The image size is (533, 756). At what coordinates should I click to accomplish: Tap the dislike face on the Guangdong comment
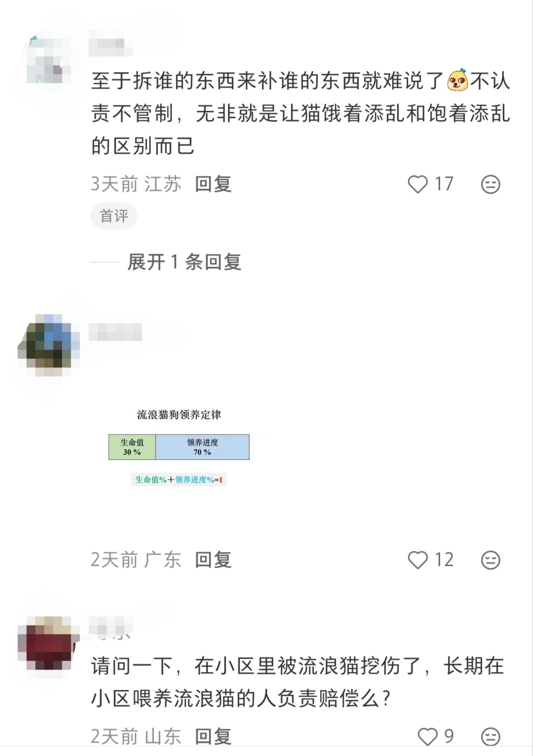point(491,560)
